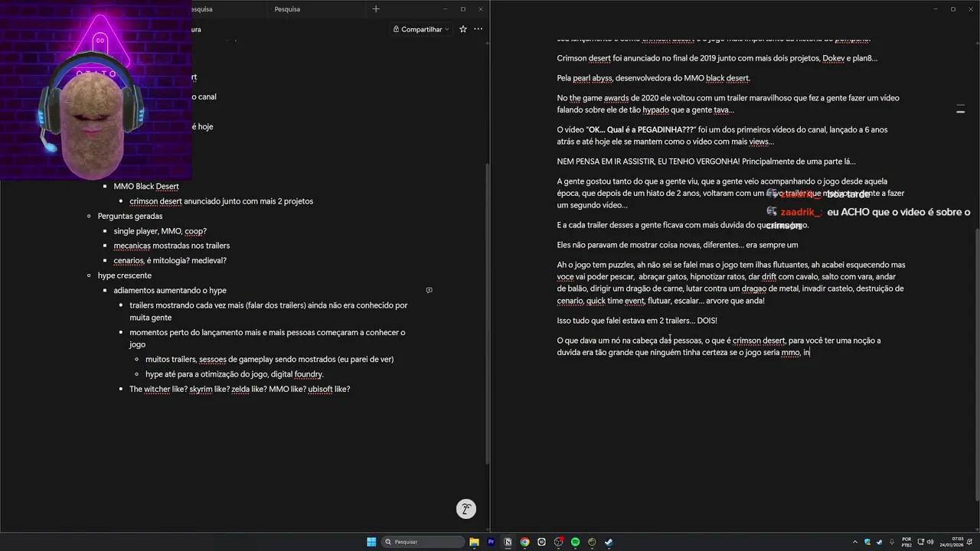980x551 pixels.
Task: Click 'Ah o jogo tem puzzles' paragraph
Action: [731, 282]
